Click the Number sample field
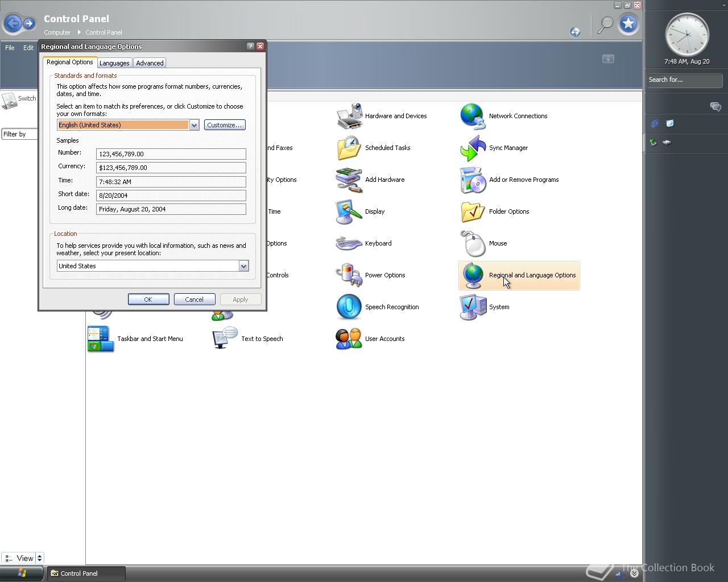The image size is (728, 582). tap(171, 154)
